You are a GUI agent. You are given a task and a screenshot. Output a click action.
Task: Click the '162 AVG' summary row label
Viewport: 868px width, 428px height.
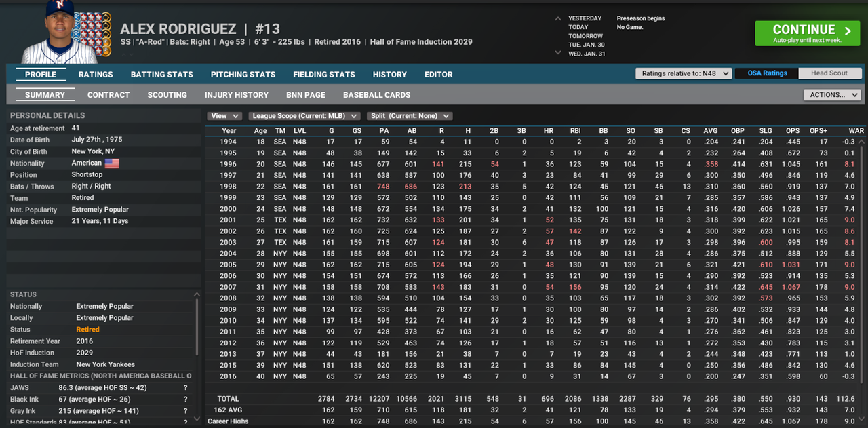click(x=229, y=410)
